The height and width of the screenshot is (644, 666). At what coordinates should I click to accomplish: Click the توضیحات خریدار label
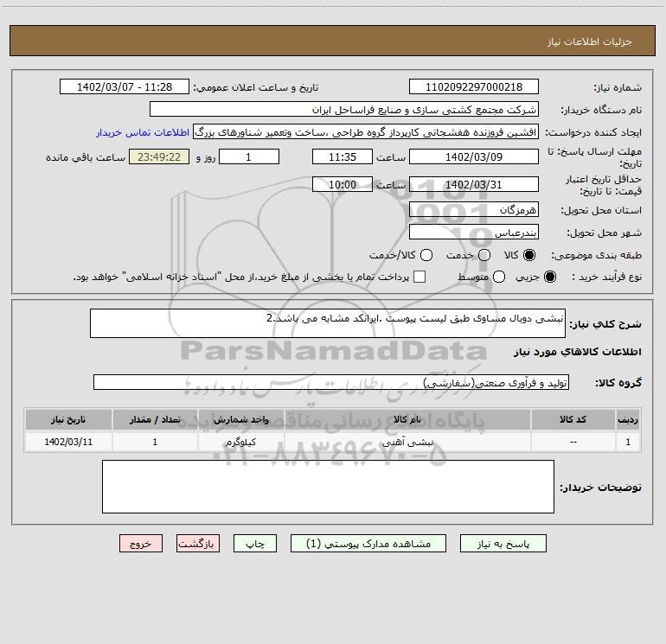(x=600, y=488)
